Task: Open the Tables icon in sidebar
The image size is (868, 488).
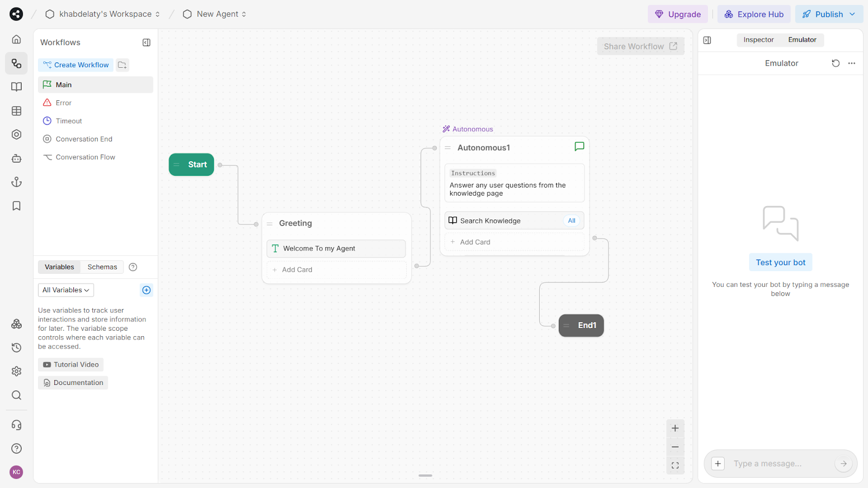Action: (16, 111)
